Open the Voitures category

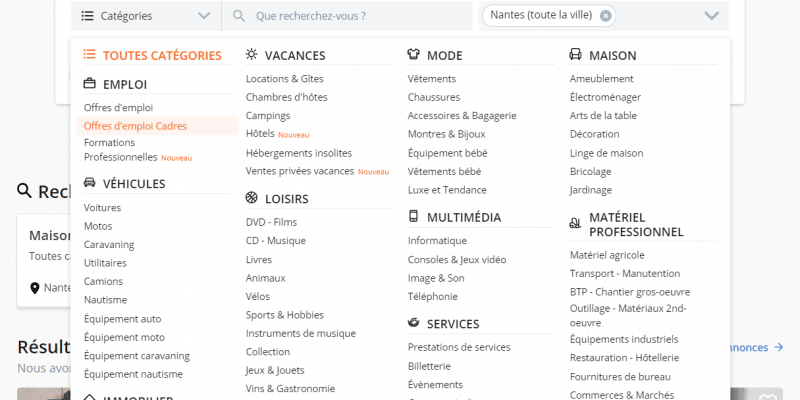tap(102, 208)
